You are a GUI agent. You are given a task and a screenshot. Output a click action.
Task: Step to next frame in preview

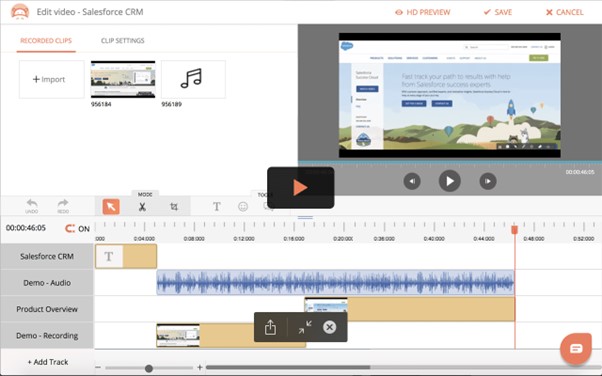pos(488,181)
